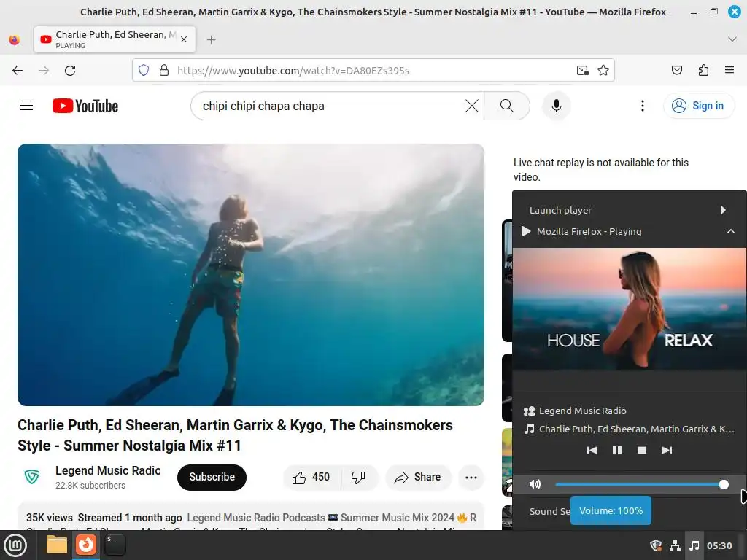This screenshot has width=747, height=560.
Task: Switch to Firefox in the panel
Action: click(x=86, y=545)
